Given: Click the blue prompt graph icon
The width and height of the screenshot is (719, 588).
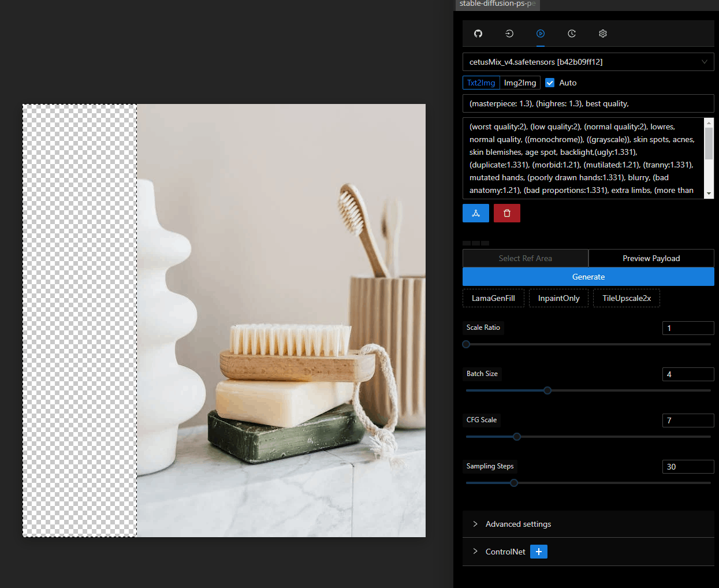Looking at the screenshot, I should pyautogui.click(x=475, y=213).
